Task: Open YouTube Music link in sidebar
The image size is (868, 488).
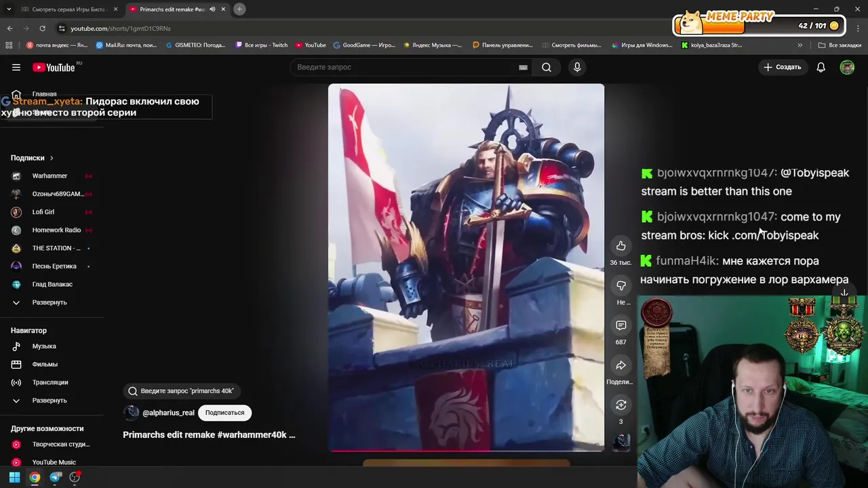Action: coord(54,462)
